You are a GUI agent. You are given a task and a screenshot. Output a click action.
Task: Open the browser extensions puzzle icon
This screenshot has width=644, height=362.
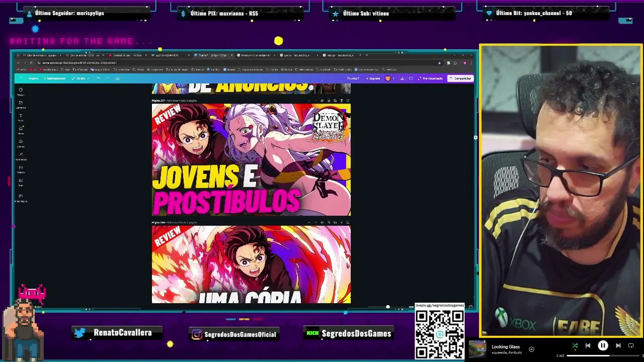pos(455,63)
